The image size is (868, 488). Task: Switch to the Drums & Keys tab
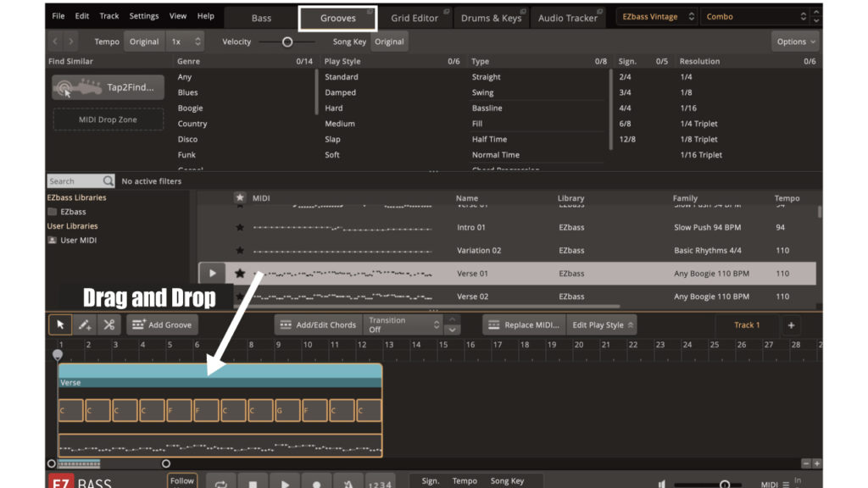pyautogui.click(x=491, y=18)
